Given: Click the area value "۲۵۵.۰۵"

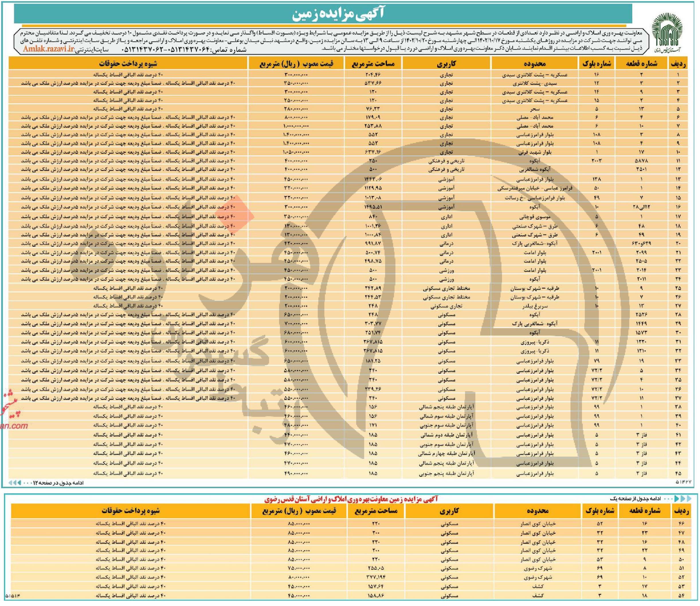Looking at the screenshot, I should 376,568.
